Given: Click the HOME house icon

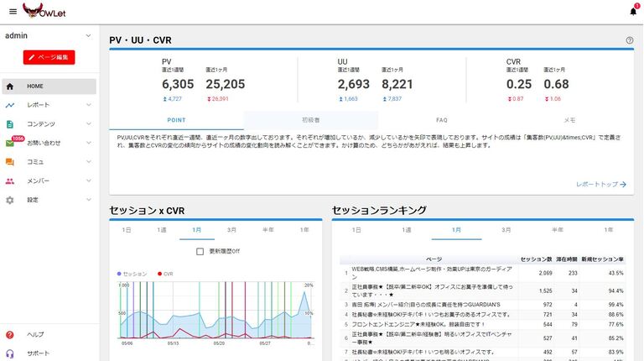Looking at the screenshot, I should [x=10, y=86].
